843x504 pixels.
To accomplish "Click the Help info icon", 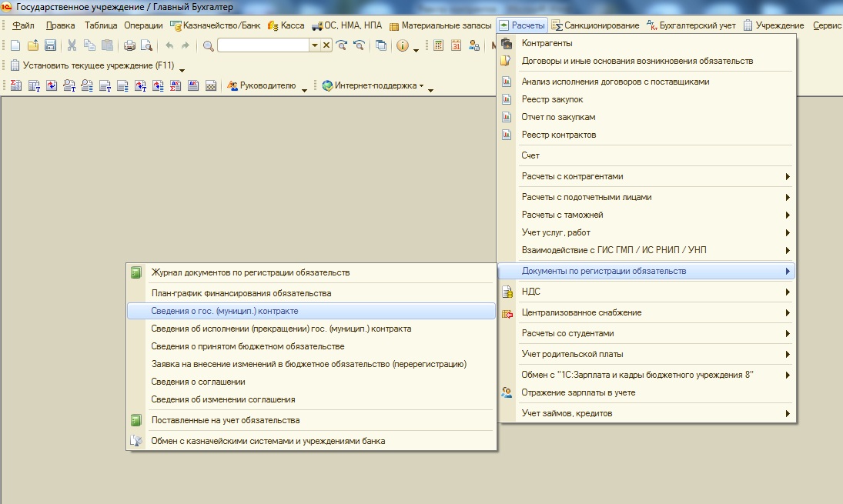I will click(x=402, y=45).
